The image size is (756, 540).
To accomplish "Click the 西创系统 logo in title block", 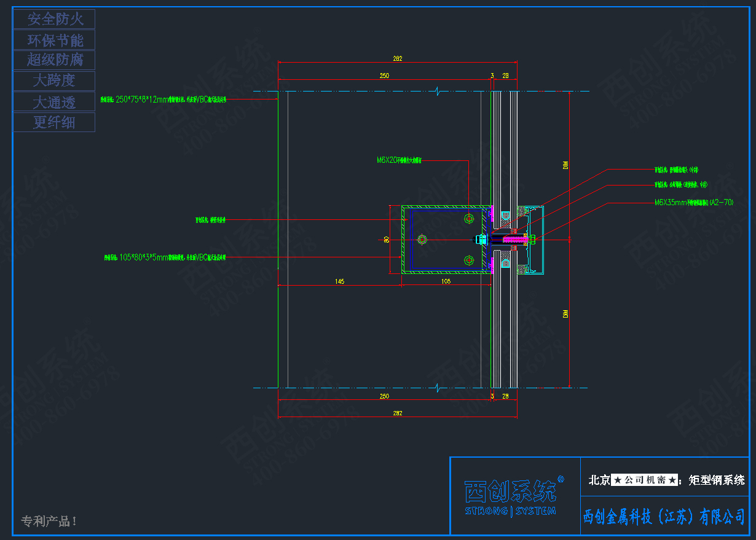I will [510, 491].
